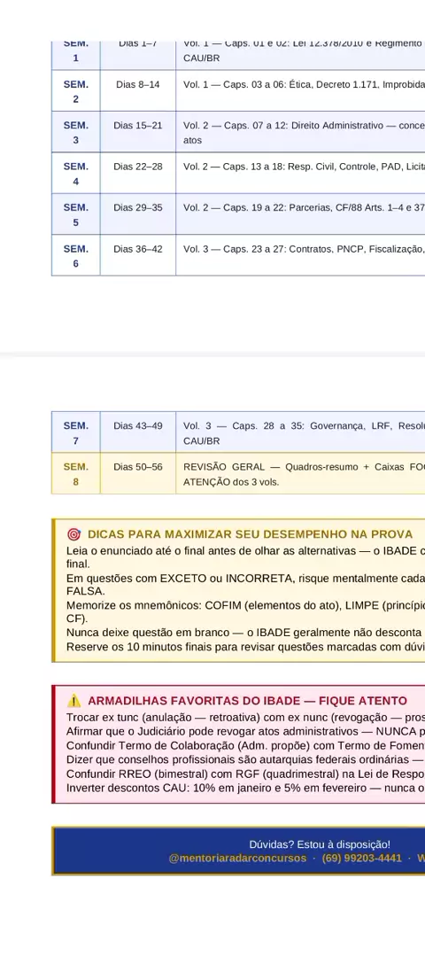
Task: Click the 'Confundir RREO (bimestral)' line
Action: pos(245,773)
